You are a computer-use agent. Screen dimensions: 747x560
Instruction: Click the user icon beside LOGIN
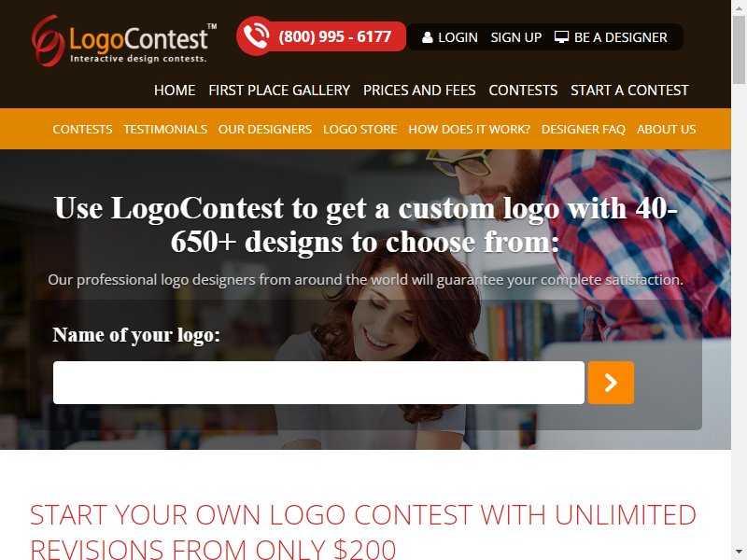click(x=428, y=37)
